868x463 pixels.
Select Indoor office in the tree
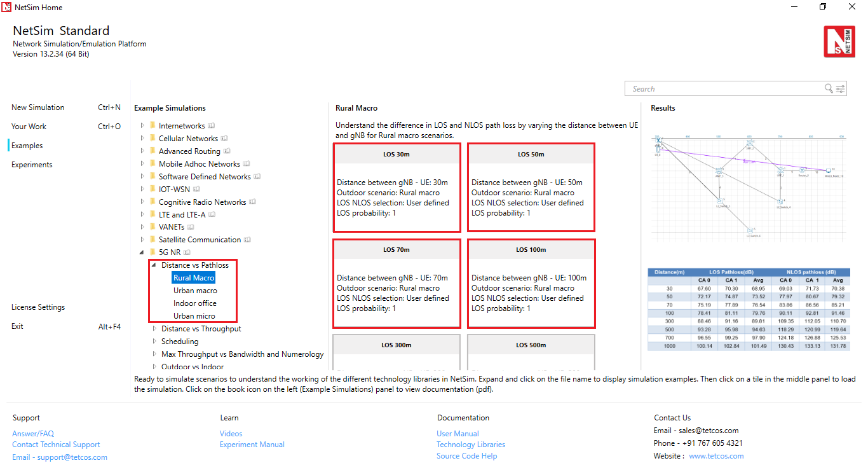pos(195,303)
